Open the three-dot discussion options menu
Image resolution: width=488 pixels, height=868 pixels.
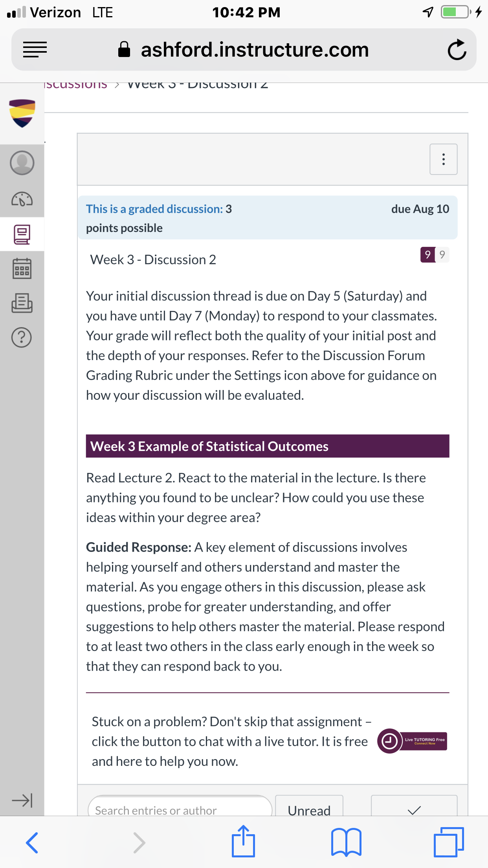click(x=444, y=159)
